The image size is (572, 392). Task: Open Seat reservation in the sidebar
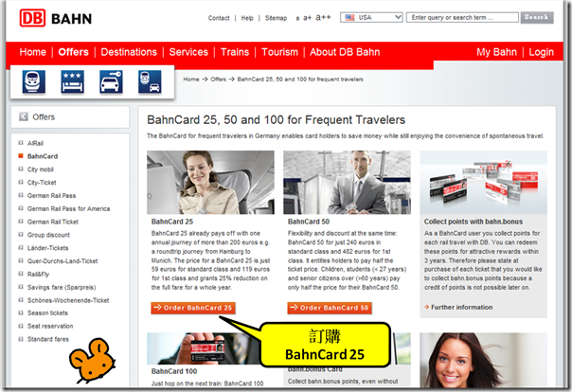point(50,327)
